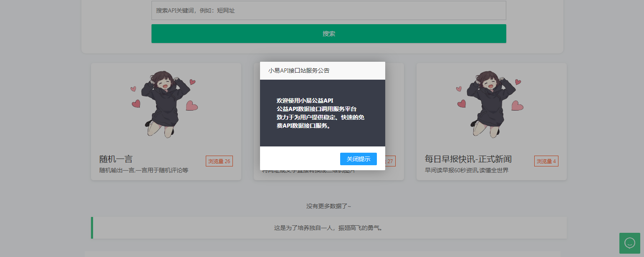Click the 小易API接口站服务公告 dialog title
The image size is (644, 257).
tap(298, 71)
